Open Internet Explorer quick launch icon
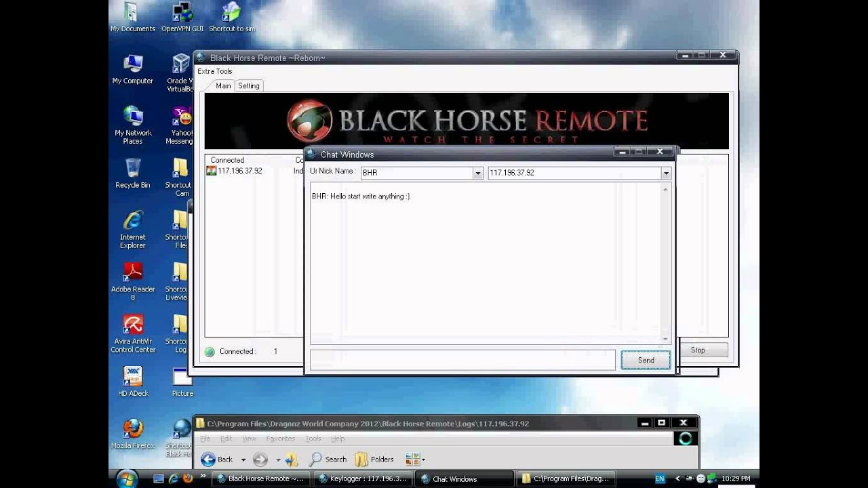The image size is (868, 488). point(173,479)
